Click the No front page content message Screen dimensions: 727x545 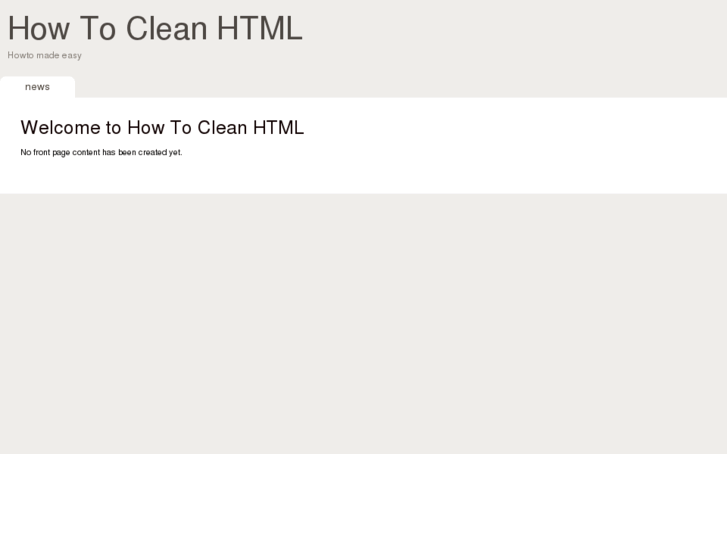click(x=101, y=153)
